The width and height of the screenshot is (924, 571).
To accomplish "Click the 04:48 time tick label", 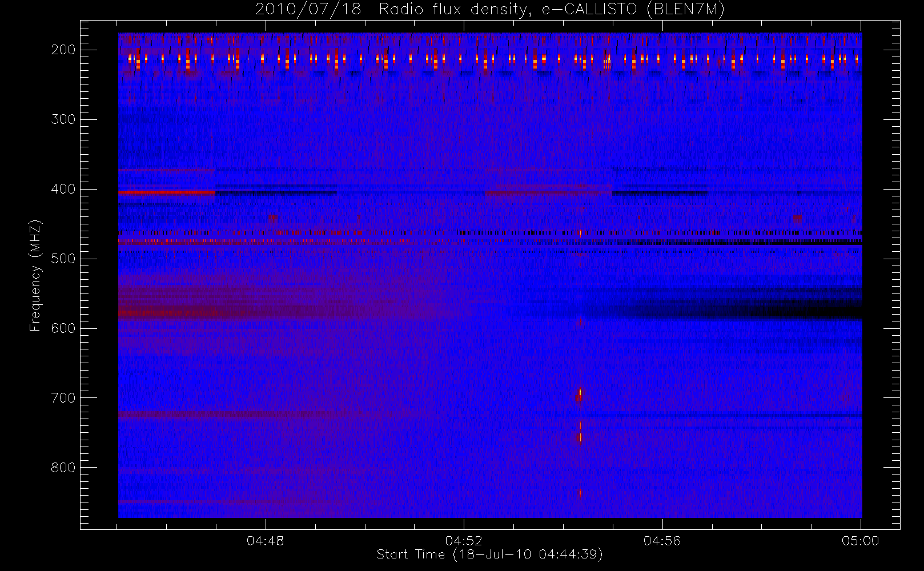I will coord(266,541).
